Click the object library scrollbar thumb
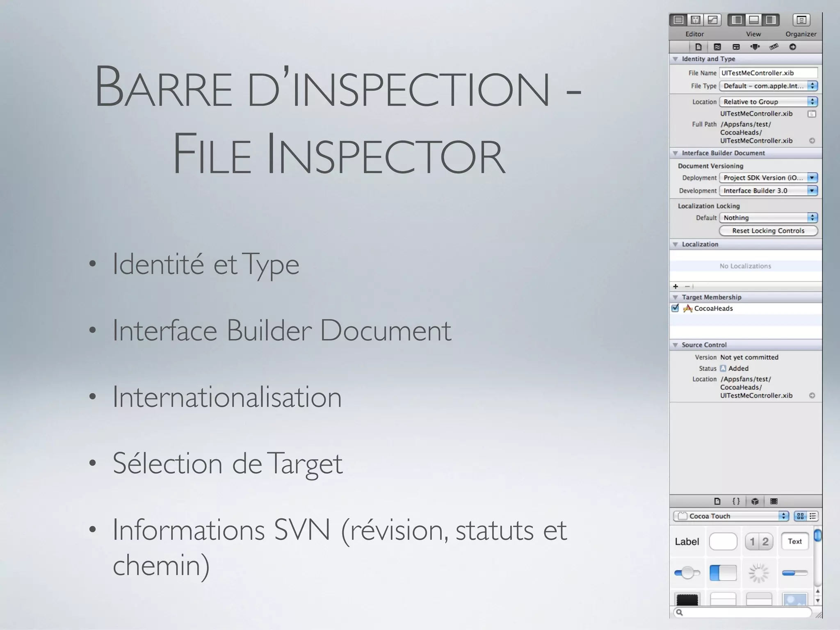Image resolution: width=840 pixels, height=630 pixels. pos(817,536)
